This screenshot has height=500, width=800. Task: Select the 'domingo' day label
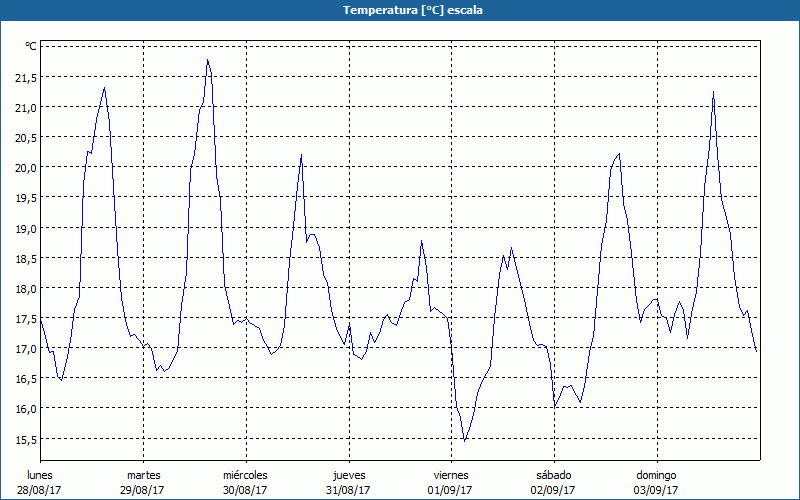[656, 475]
